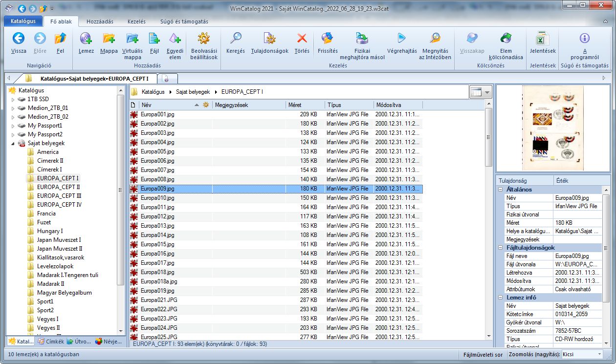616x364 pixels.
Task: Collapse the Sajat belyegek tree node
Action: click(13, 143)
